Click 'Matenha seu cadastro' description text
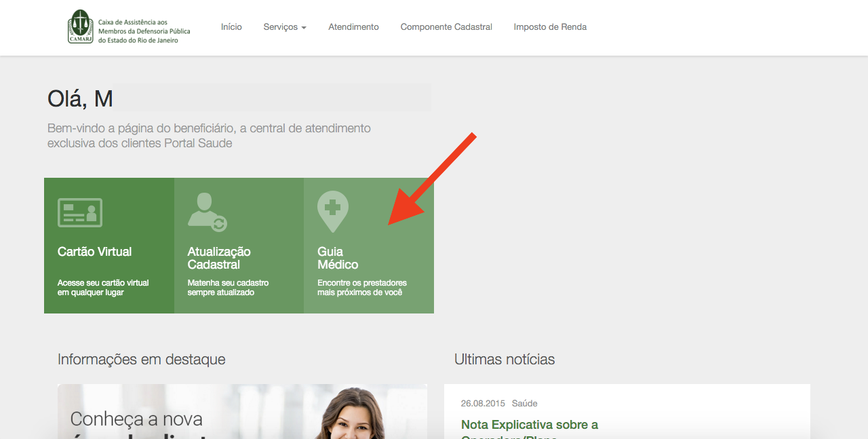 pos(228,288)
